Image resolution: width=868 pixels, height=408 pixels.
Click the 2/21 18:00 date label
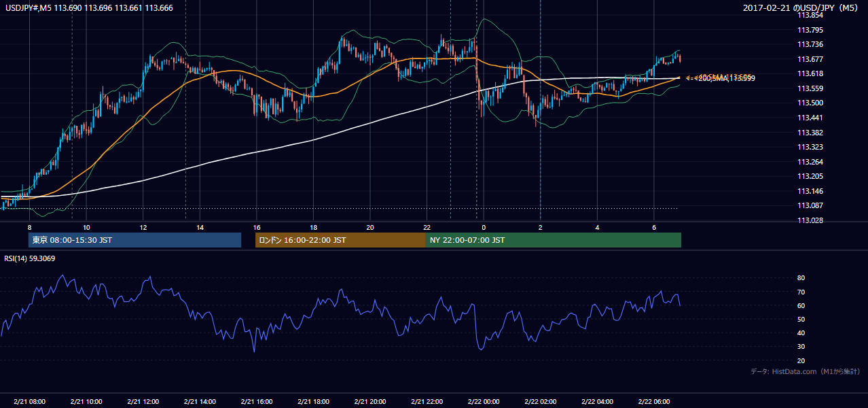coord(313,402)
